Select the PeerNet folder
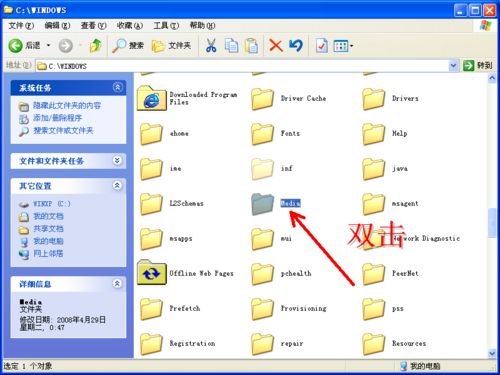This screenshot has height=375, width=500. pos(390,274)
